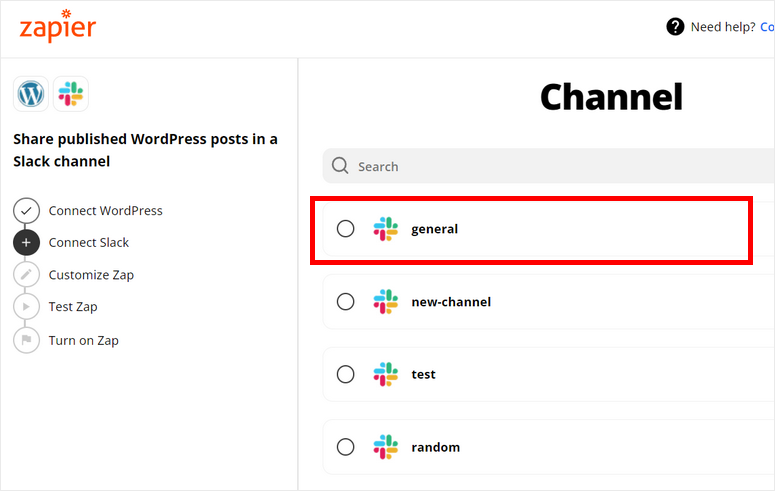The width and height of the screenshot is (775, 491).
Task: Click the Need help? link
Action: 723,27
